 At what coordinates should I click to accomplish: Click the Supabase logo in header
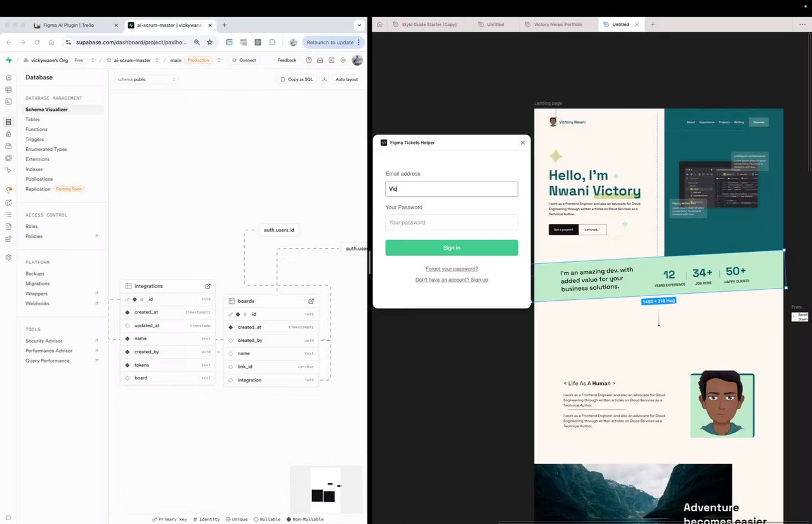8,60
